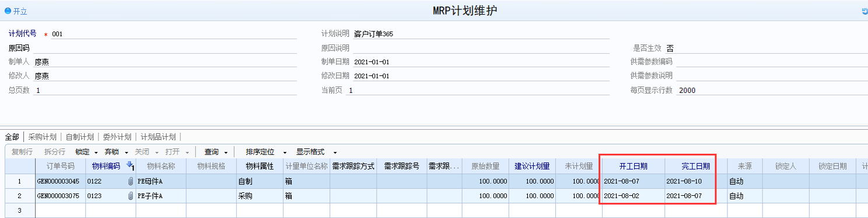Click the 原因码 input field
The height and width of the screenshot is (218, 868).
(x=164, y=48)
